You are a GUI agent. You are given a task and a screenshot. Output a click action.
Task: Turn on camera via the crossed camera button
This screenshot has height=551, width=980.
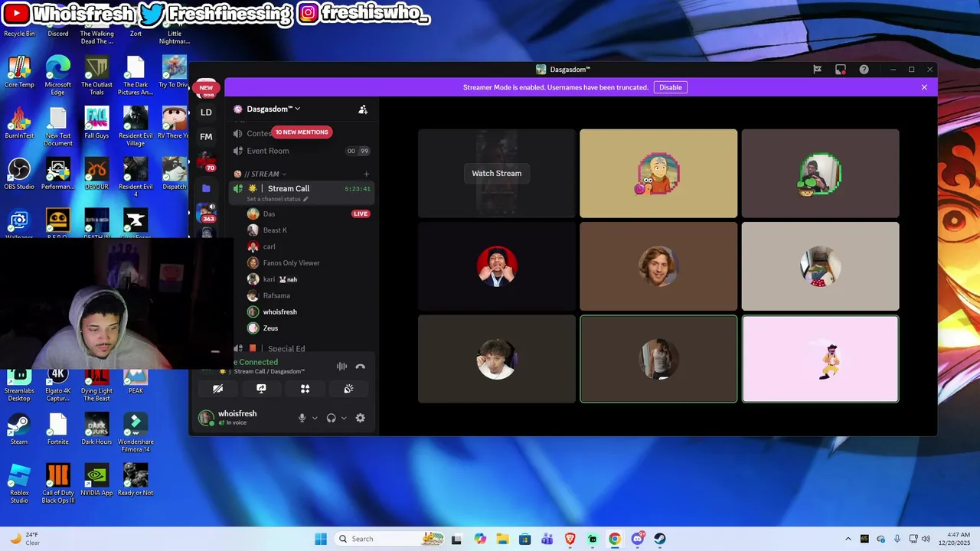[x=218, y=389]
